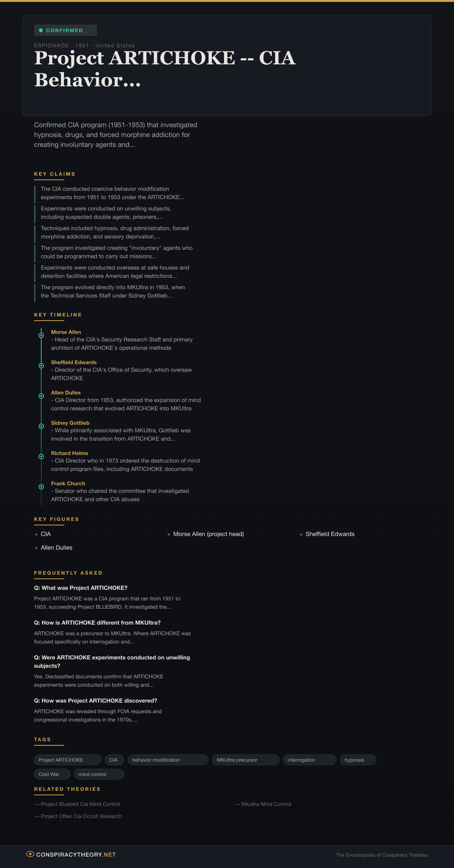This screenshot has height=868, width=454.
Task: Click 'Sheffield Edwards' in Key Figures
Action: (x=330, y=534)
